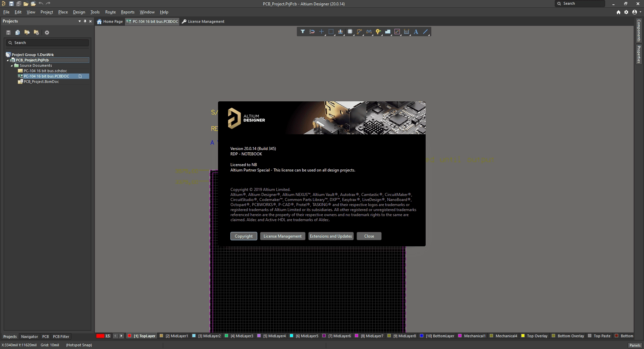Open the Route menu
The width and height of the screenshot is (644, 349).
(110, 12)
